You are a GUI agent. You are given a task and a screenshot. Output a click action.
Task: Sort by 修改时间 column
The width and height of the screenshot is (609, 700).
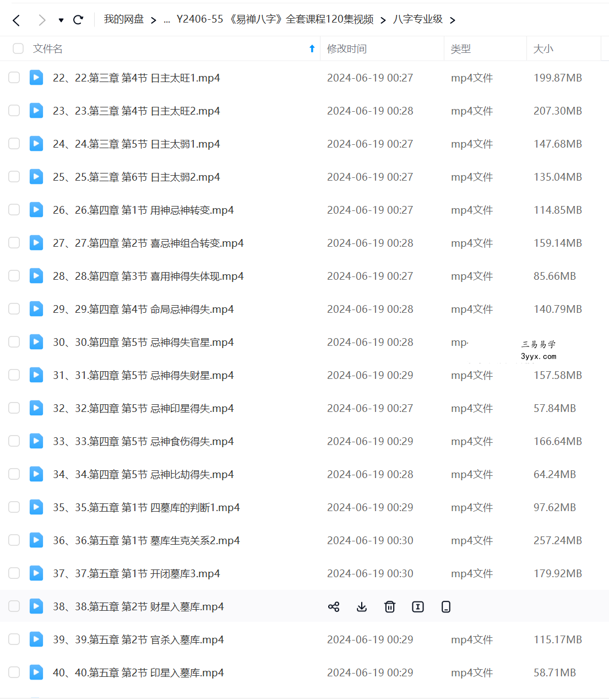pyautogui.click(x=347, y=49)
